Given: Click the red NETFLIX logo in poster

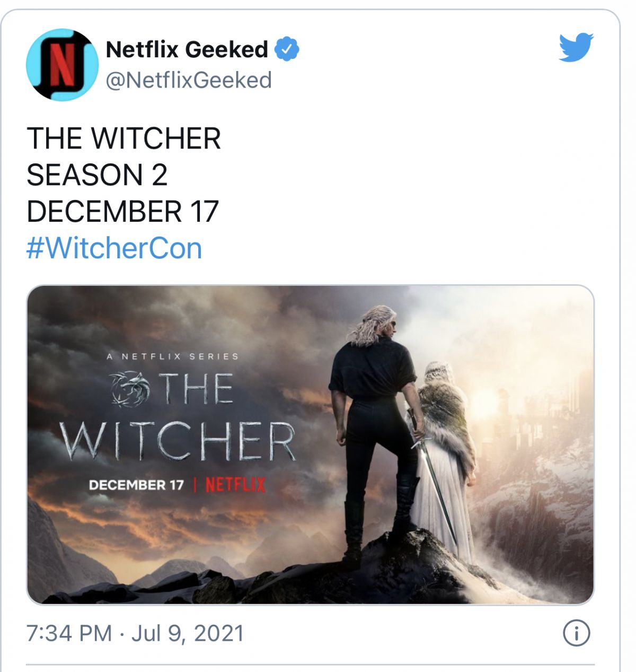Looking at the screenshot, I should point(235,484).
